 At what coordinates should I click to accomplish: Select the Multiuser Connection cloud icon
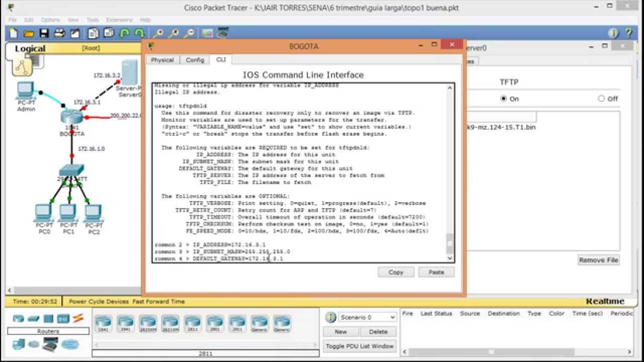point(70,344)
